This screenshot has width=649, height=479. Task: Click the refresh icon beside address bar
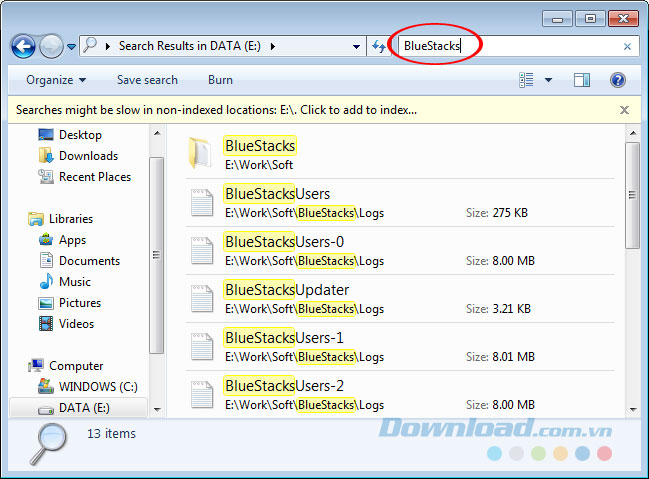[x=379, y=46]
